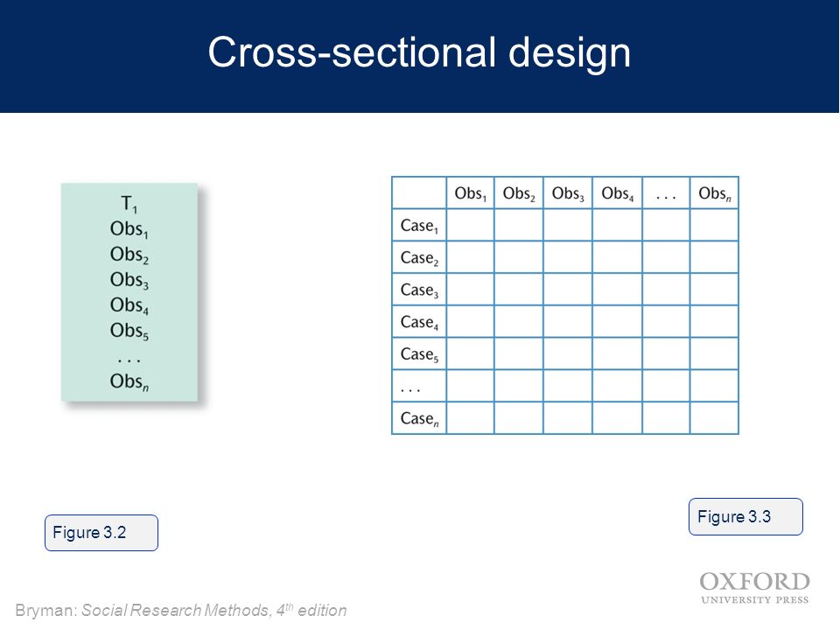
Task: Click the Bryman Social Research Methods footer
Action: [x=181, y=610]
